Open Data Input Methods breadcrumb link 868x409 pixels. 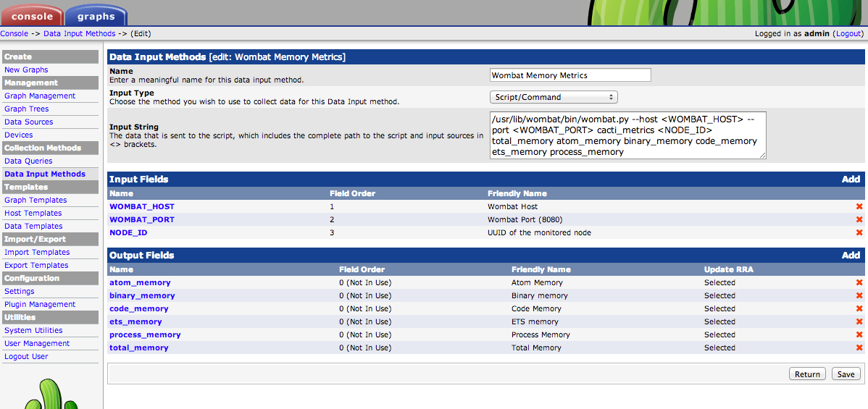point(79,34)
